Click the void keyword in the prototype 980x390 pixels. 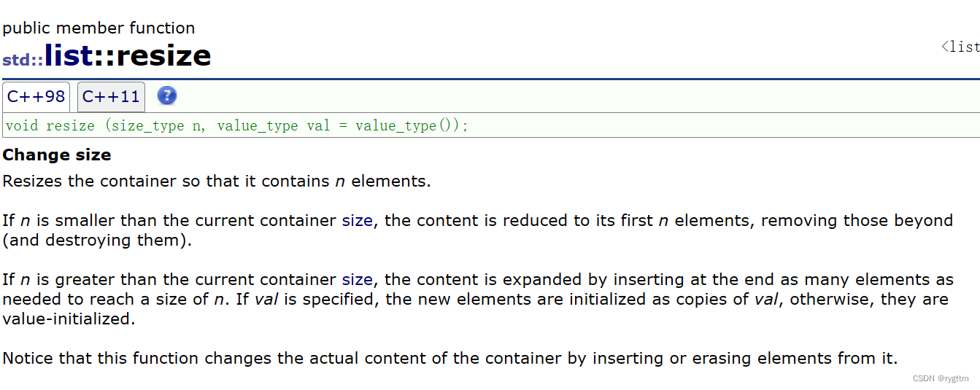[22, 125]
